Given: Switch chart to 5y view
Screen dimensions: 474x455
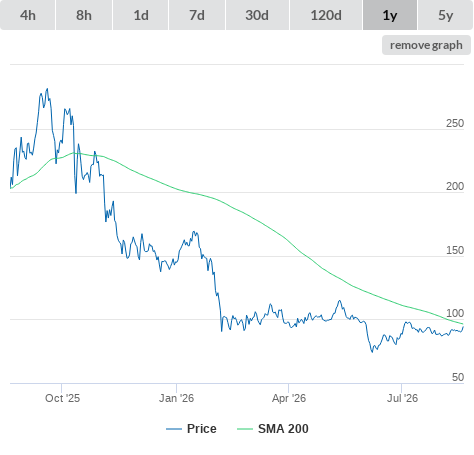Looking at the screenshot, I should click(x=445, y=15).
